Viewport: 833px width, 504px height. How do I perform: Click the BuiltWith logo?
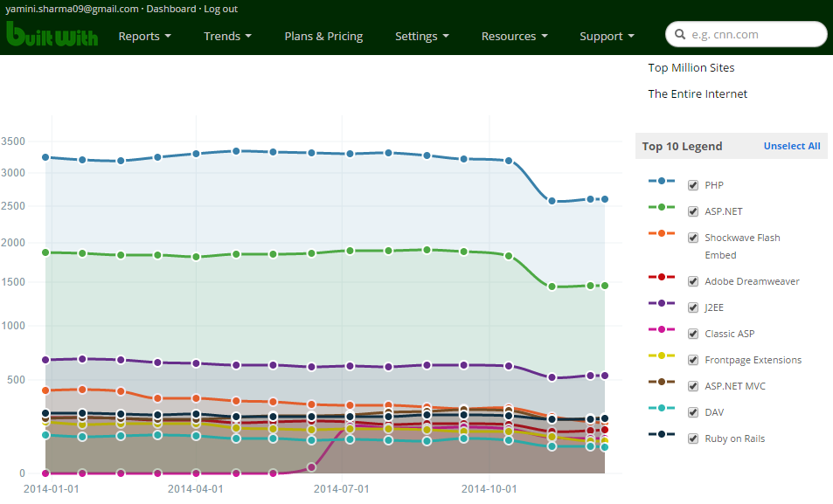[52, 34]
